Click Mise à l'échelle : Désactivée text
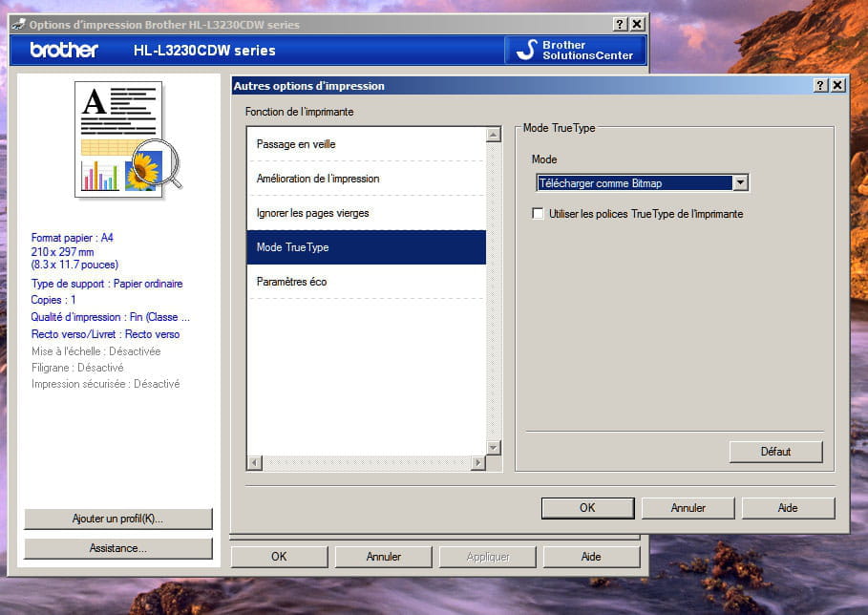 [x=95, y=351]
